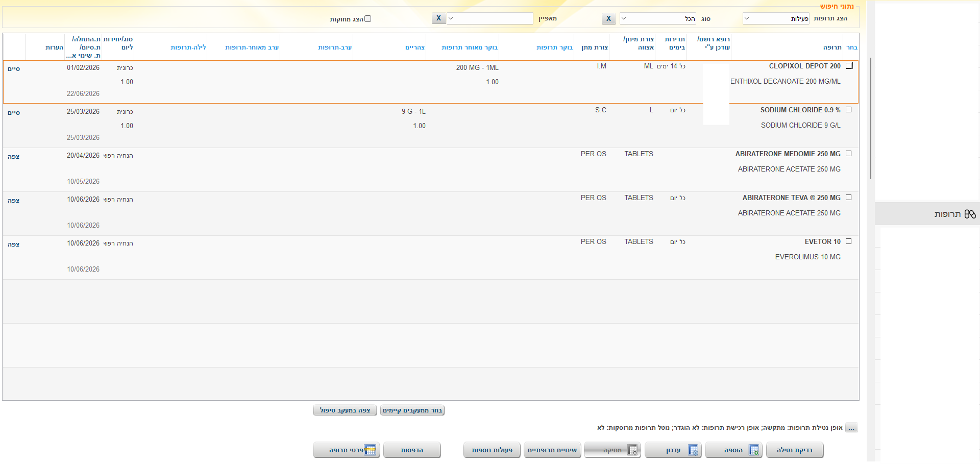Click the end date 22/06/2026
Screen dimensions: 980x464
tap(83, 93)
